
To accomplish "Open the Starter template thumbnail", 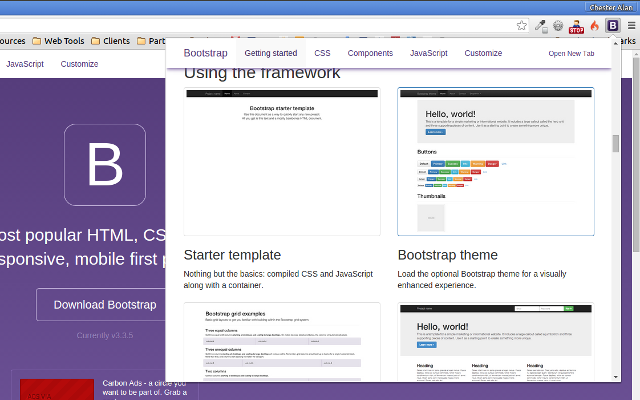I will (282, 162).
